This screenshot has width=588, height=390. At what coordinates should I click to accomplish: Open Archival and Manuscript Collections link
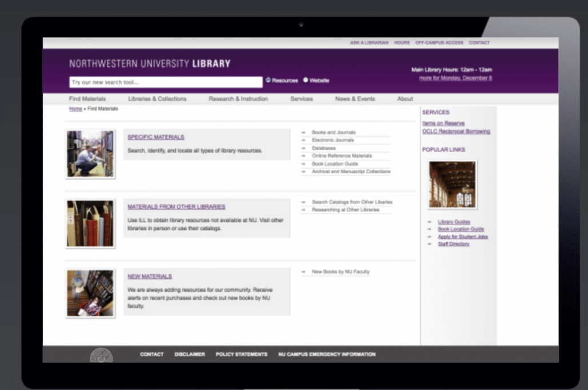point(351,172)
